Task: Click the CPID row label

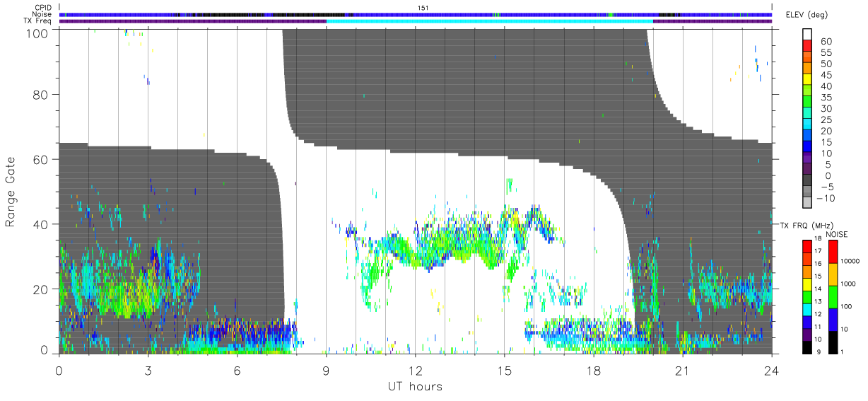Action: [43, 8]
